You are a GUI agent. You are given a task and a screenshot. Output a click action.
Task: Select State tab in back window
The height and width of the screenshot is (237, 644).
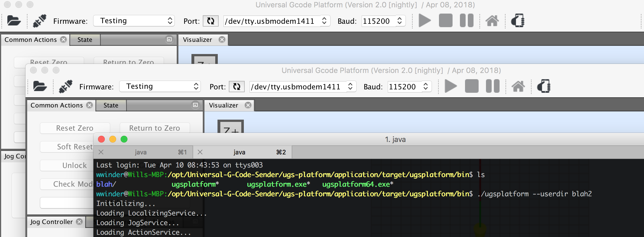pos(85,40)
